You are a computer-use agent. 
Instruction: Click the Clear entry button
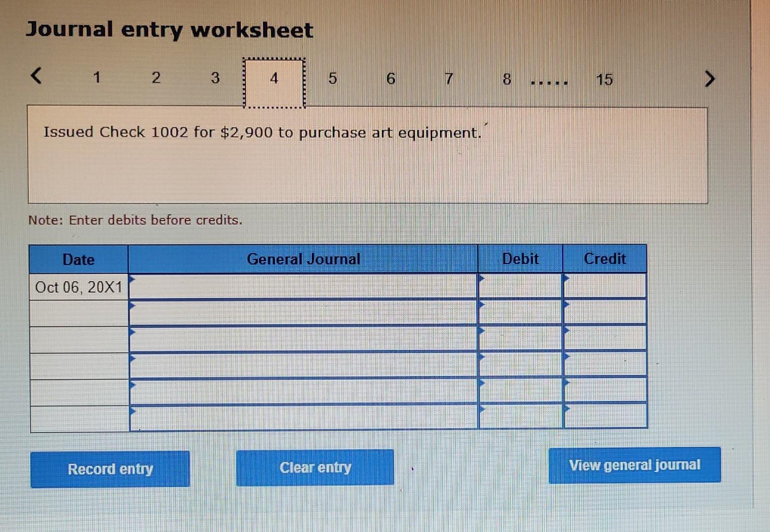point(315,467)
